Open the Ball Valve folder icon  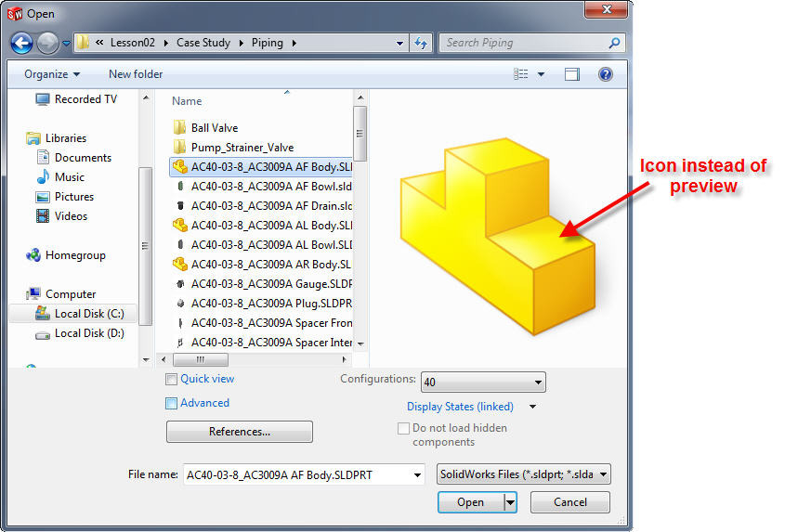click(179, 127)
